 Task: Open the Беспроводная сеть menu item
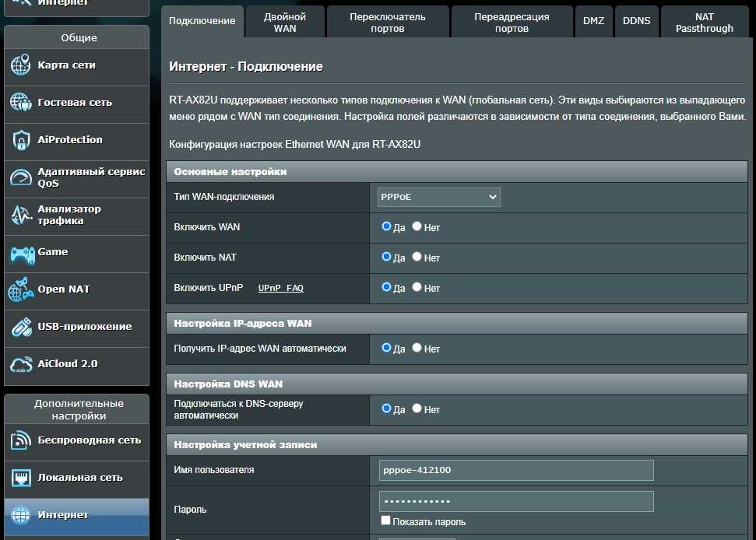[76, 442]
